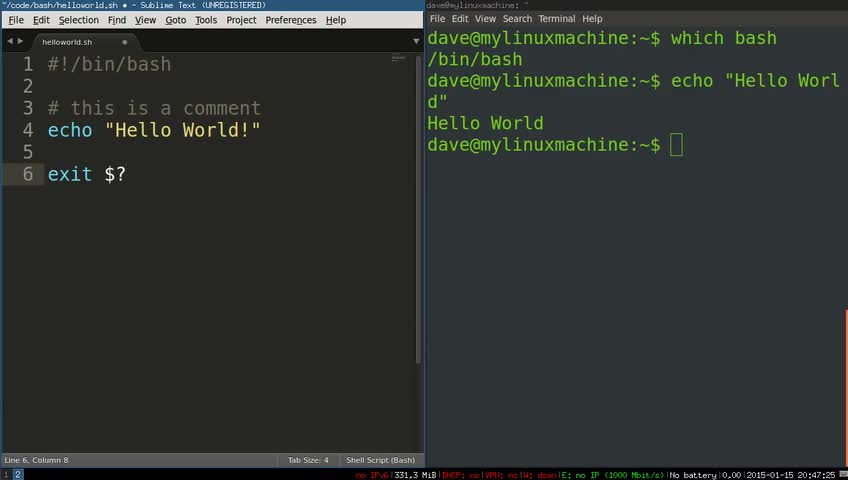Click the 'no IPv6' status entry
This screenshot has width=848, height=480.
372,475
